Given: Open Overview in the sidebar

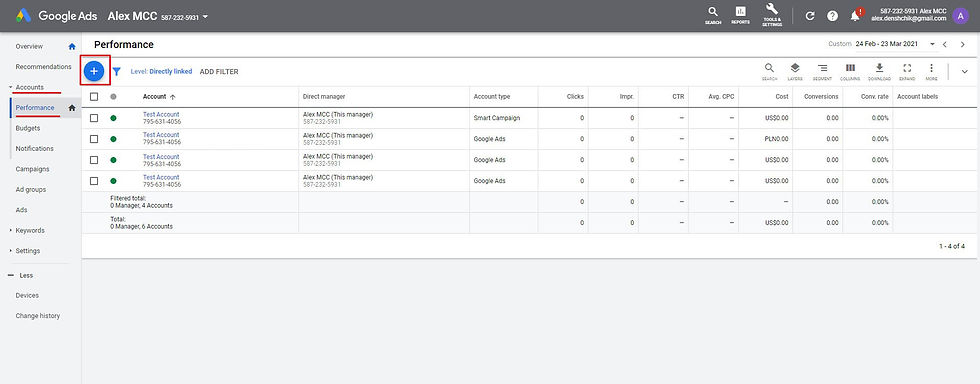Looking at the screenshot, I should point(29,46).
